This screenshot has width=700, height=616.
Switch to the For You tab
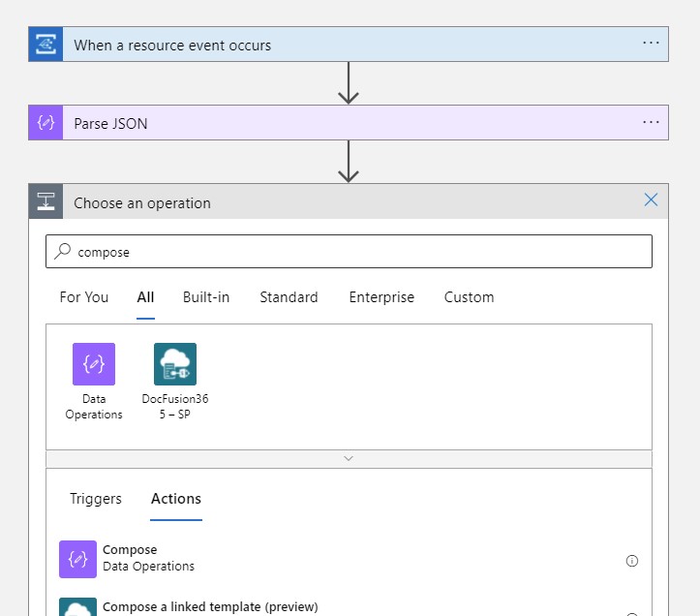click(x=84, y=297)
